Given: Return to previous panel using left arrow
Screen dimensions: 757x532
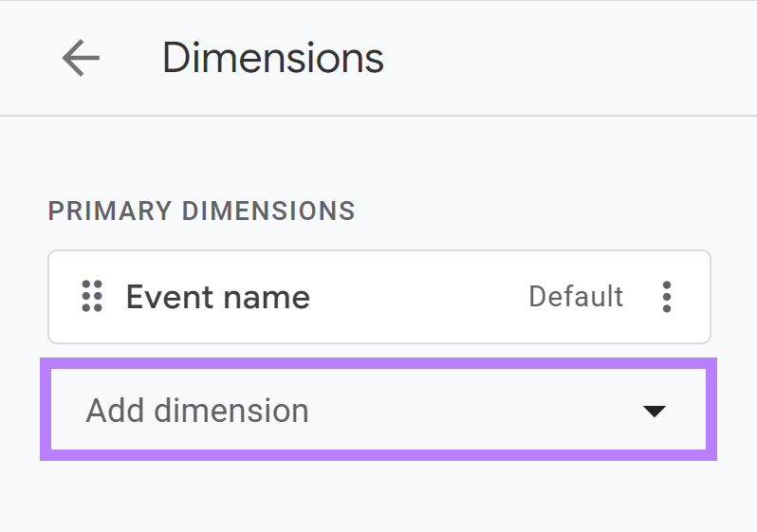Looking at the screenshot, I should click(x=81, y=59).
